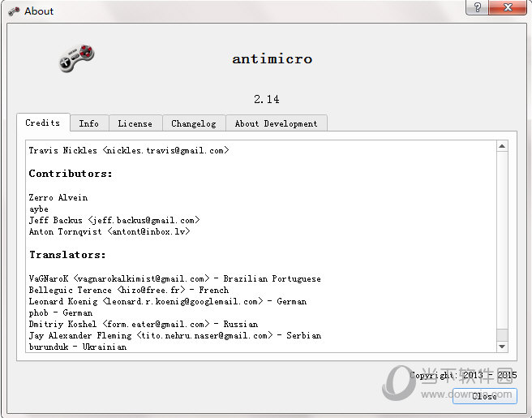Click the gamepad icon in the title bar
Screen dimensions: 532x418
point(14,11)
